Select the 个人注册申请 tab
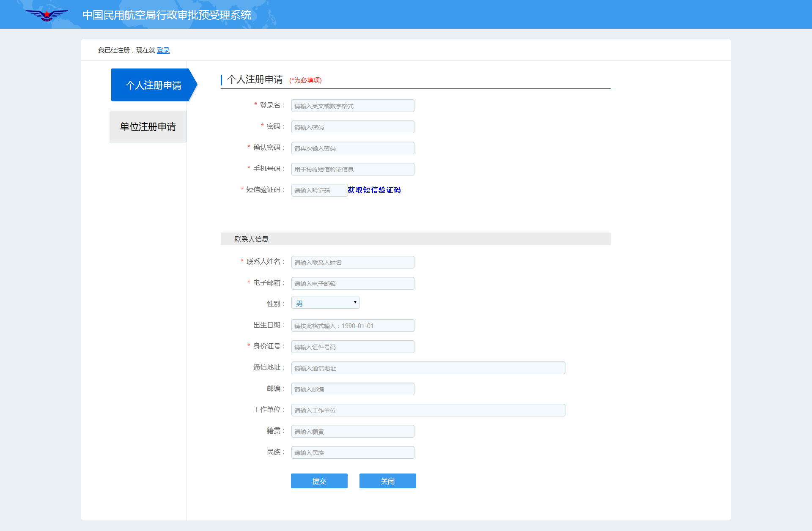Viewport: 812px width, 531px height. point(154,85)
